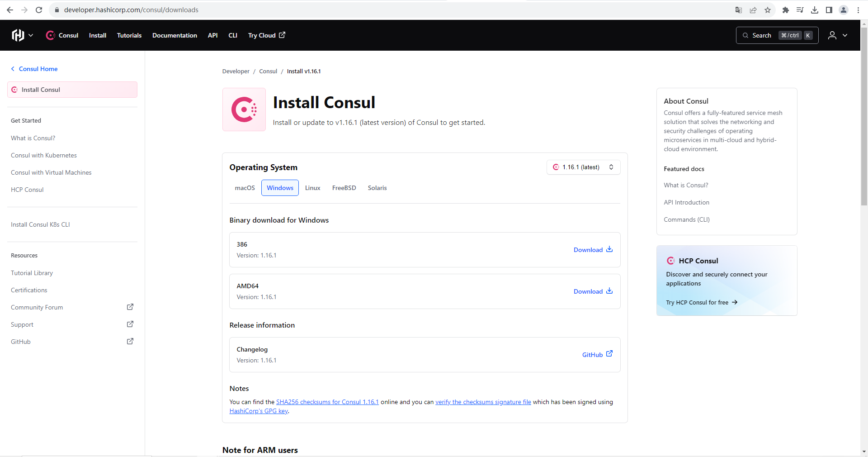868x457 pixels.
Task: Open What is Consul? sidebar link
Action: (33, 138)
